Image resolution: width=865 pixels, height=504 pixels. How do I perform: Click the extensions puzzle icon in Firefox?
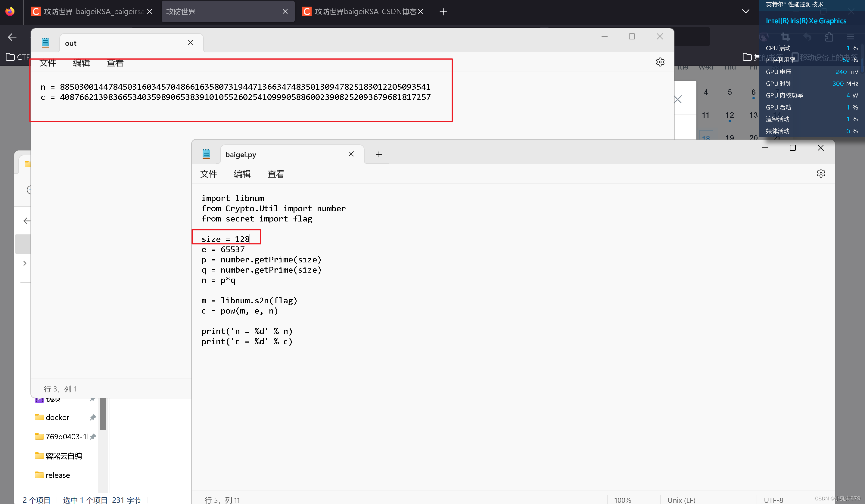point(829,37)
